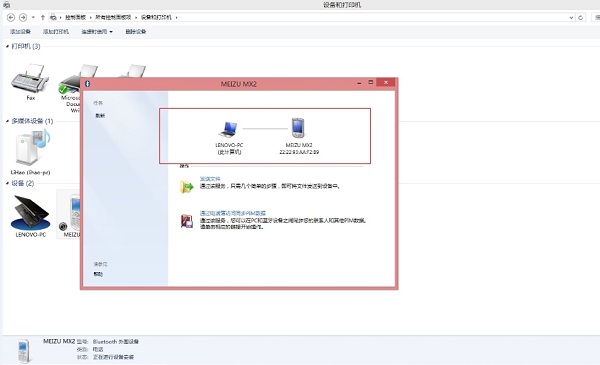Viewport: 600px width, 365px height.
Task: Select the LENOVO-PC laptop device icon
Action: [x=31, y=212]
